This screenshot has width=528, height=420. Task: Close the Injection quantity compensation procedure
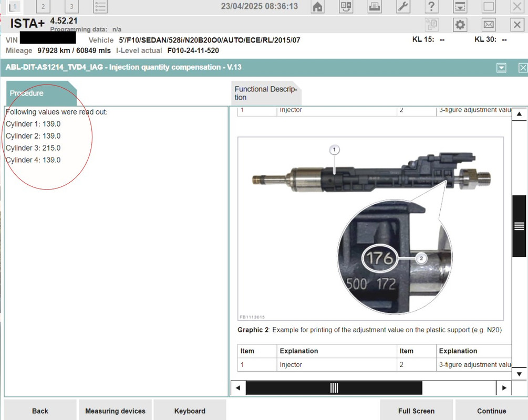coord(523,68)
